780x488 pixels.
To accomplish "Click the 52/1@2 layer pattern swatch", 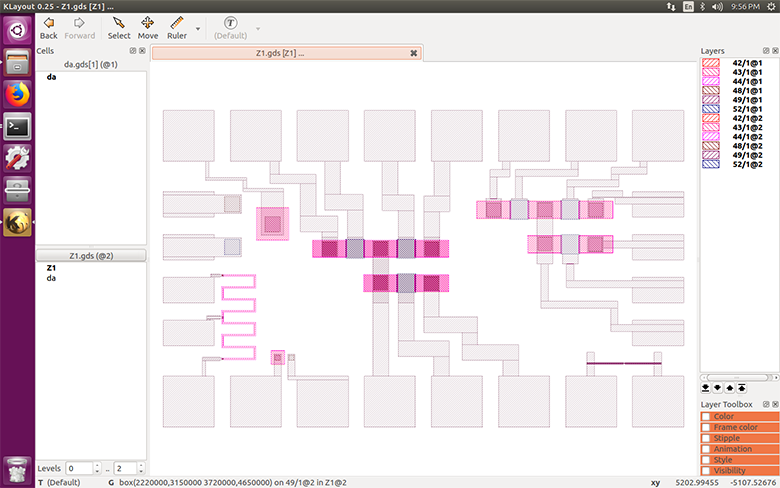I will pyautogui.click(x=711, y=164).
